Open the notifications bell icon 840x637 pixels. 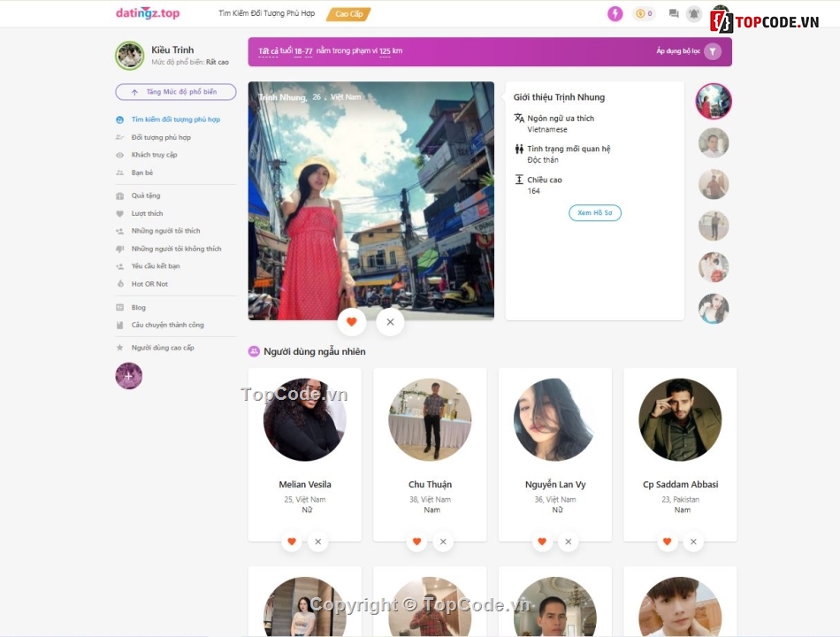(694, 13)
